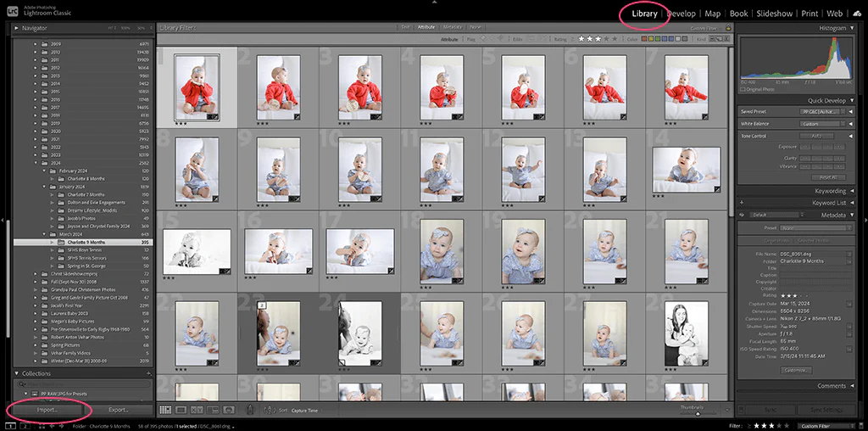The width and height of the screenshot is (868, 431).
Task: Go to Slideshow module
Action: pyautogui.click(x=775, y=14)
